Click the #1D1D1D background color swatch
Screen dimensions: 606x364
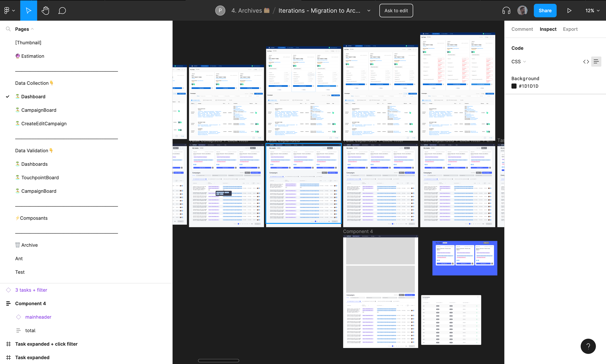[514, 86]
